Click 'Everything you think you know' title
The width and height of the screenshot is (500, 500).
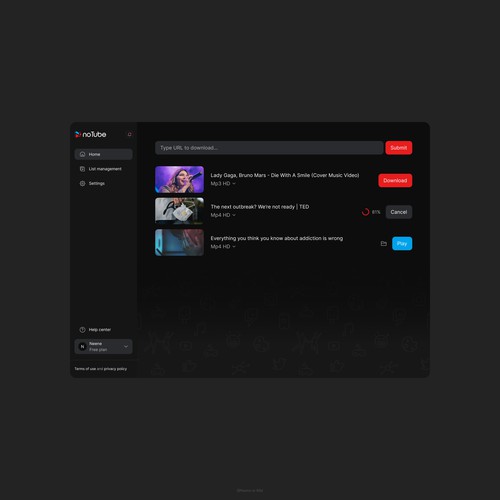(277, 238)
